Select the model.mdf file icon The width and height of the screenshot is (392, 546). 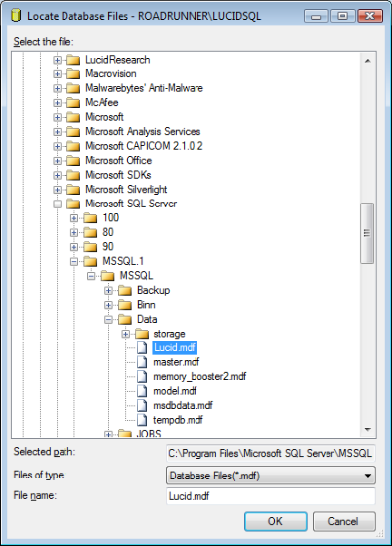[142, 391]
